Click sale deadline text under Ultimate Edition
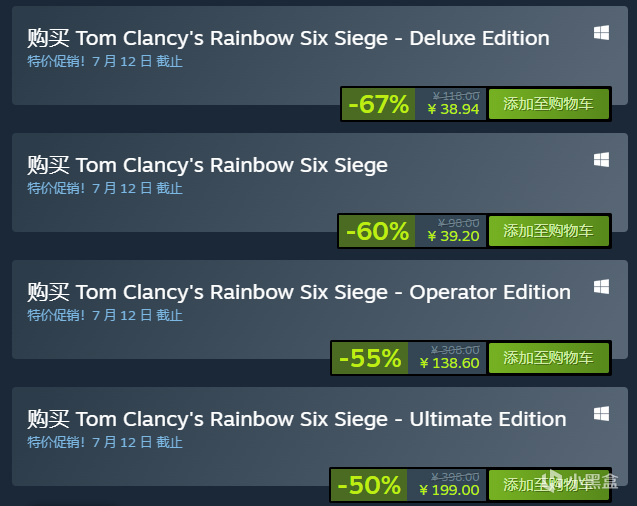The image size is (637, 506). click(x=105, y=442)
